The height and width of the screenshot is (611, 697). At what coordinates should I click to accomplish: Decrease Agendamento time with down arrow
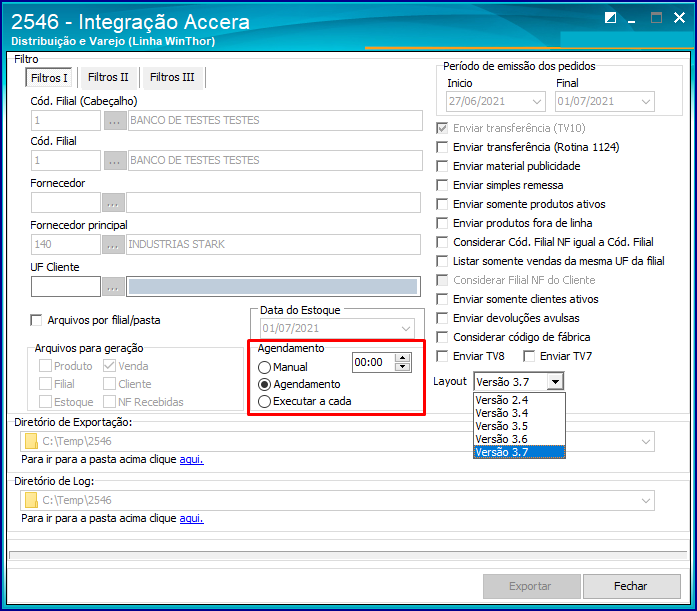(402, 367)
